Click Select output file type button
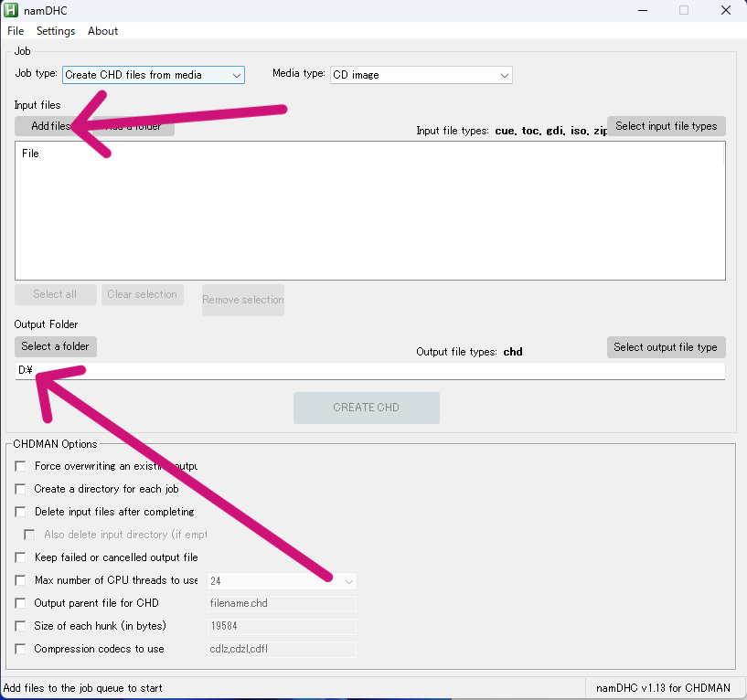 tap(666, 347)
